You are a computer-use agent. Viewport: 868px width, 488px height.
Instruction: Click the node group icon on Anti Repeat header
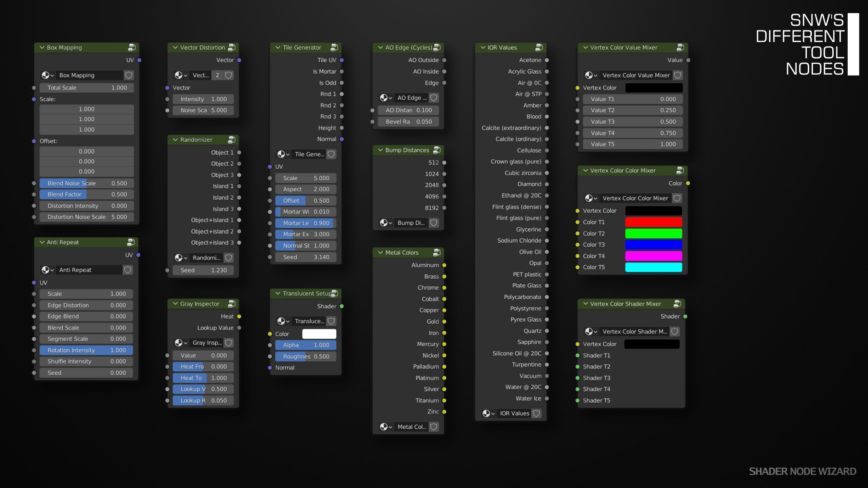131,242
